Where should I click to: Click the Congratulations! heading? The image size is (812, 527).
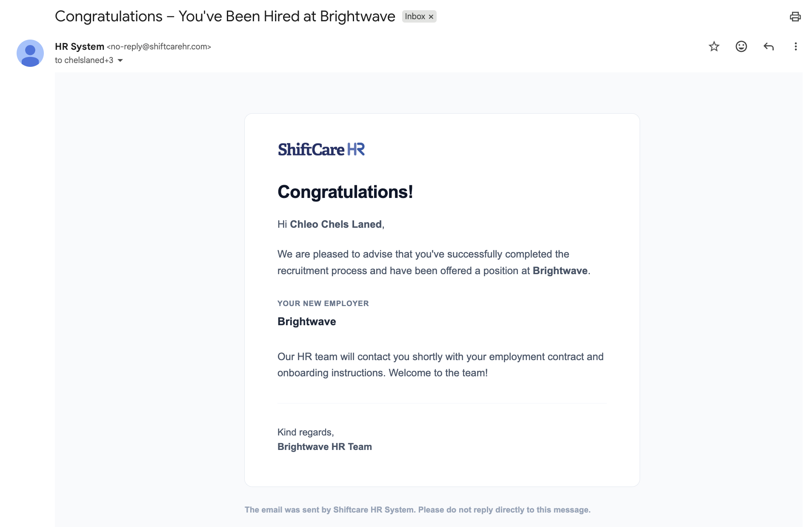[345, 192]
